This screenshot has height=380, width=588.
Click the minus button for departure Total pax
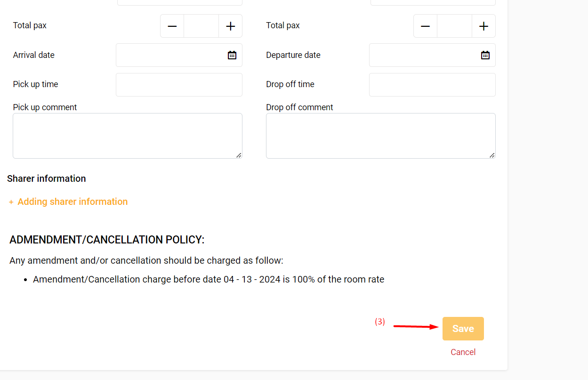426,26
